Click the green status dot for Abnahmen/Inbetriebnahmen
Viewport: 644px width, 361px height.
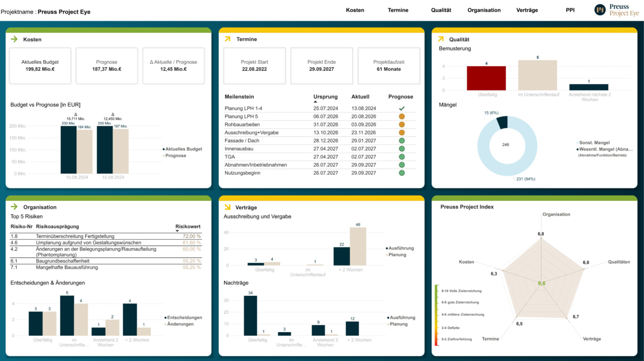pos(401,165)
